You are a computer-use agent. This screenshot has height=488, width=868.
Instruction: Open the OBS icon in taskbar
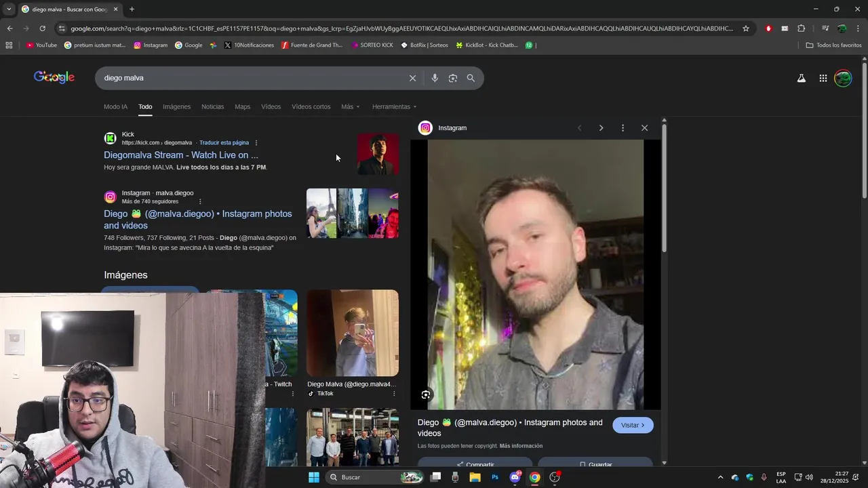coord(555,477)
